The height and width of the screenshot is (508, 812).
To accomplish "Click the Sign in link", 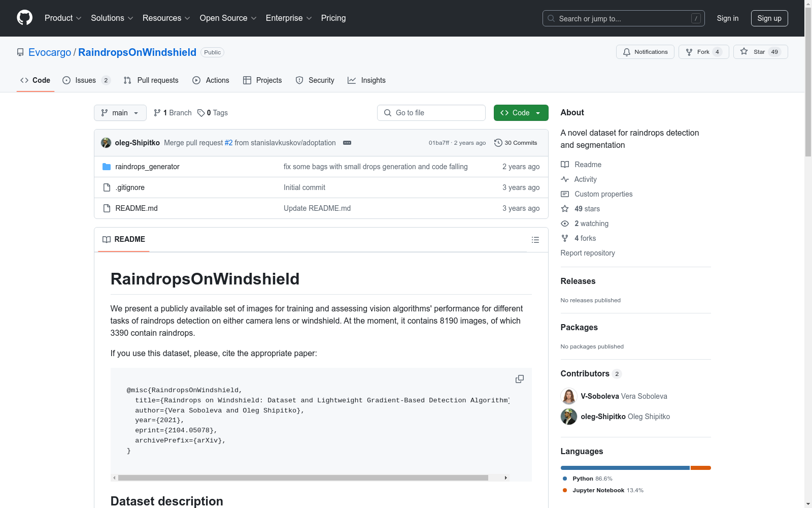I will pos(728,18).
